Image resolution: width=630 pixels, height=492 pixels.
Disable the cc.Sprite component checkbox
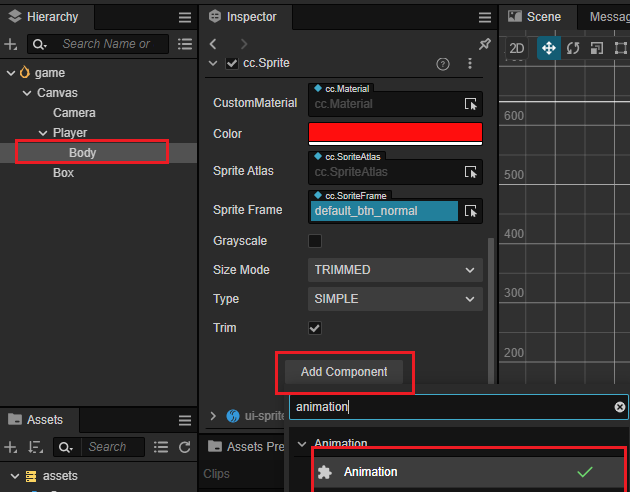tap(232, 64)
